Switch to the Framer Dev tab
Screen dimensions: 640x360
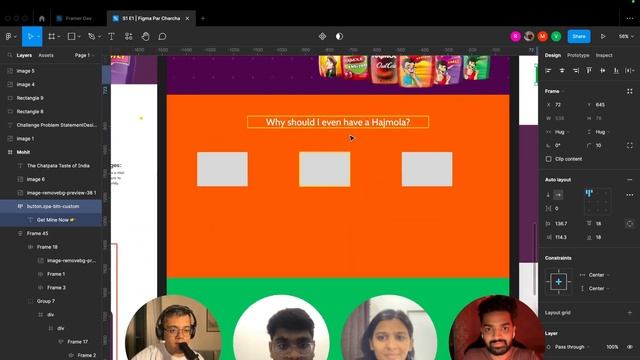tap(74, 18)
